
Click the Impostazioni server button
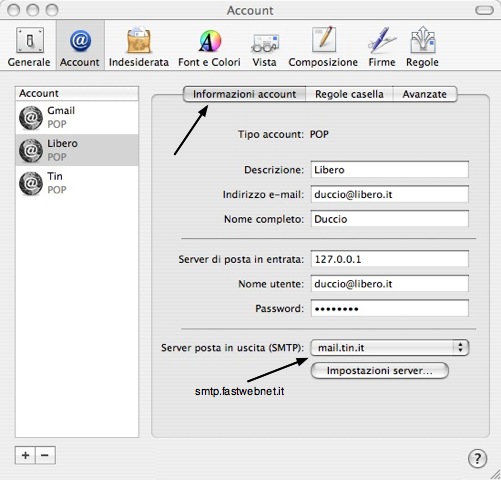380,371
